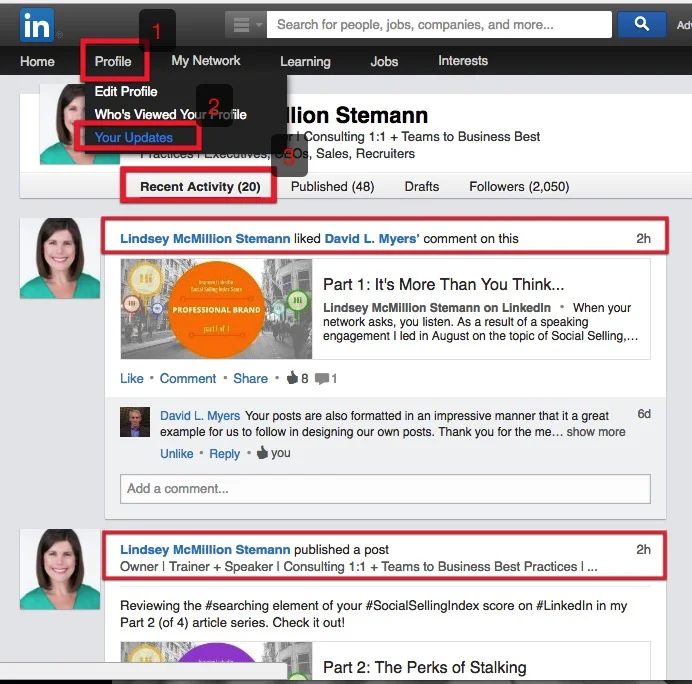This screenshot has width=692, height=684.
Task: Open the Drafts tab
Action: click(422, 187)
